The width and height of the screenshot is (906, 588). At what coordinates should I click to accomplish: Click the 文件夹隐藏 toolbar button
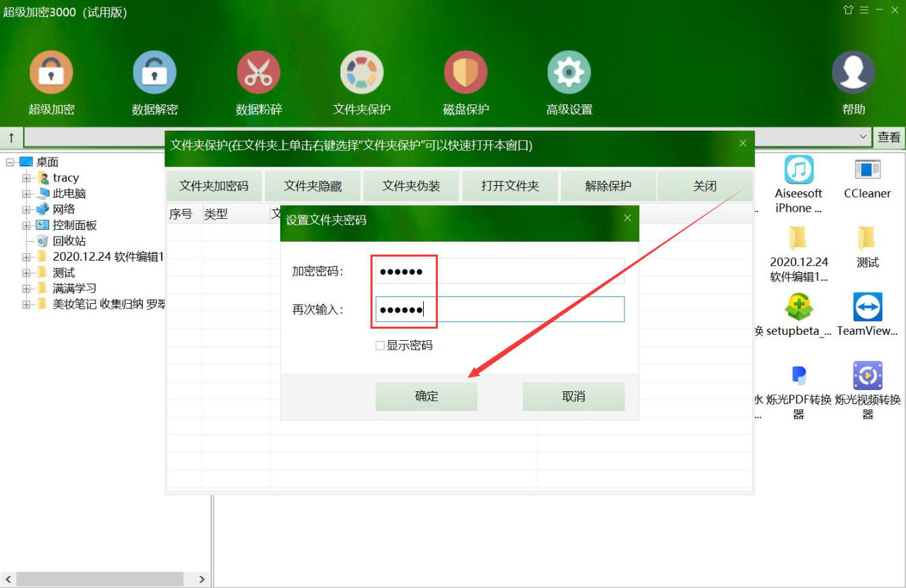(x=313, y=186)
